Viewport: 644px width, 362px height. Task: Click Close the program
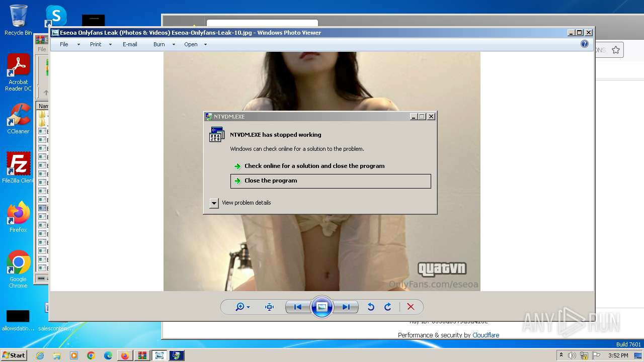[331, 181]
